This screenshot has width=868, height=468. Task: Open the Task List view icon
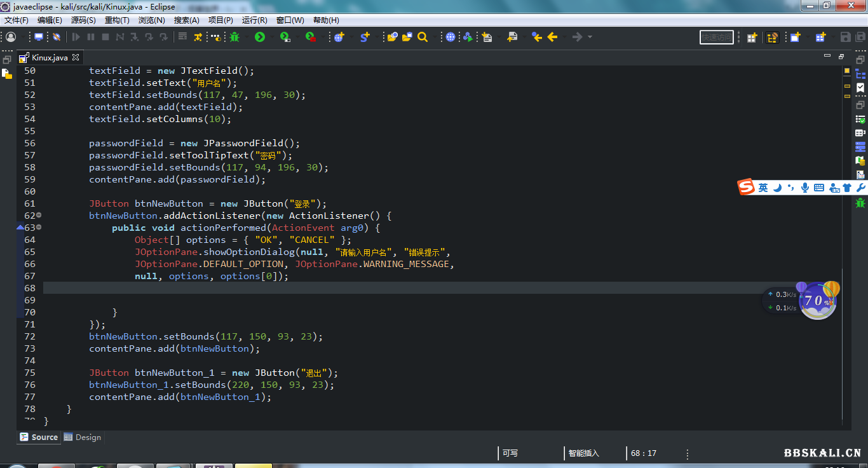(860, 88)
